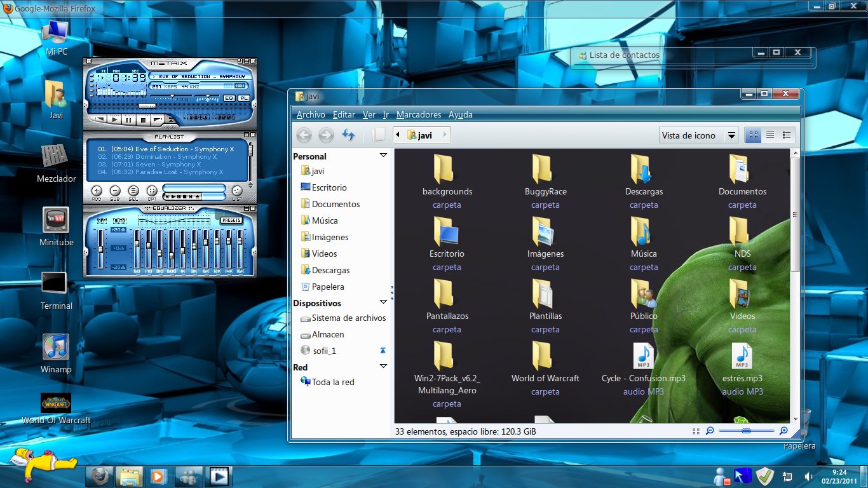Open the BuggyRace folder
This screenshot has height=488, width=868.
[545, 181]
